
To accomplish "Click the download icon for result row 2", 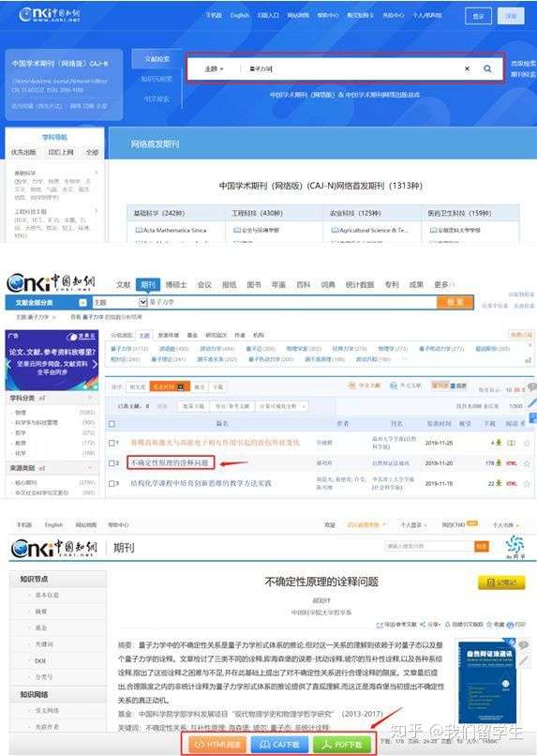I will click(499, 462).
